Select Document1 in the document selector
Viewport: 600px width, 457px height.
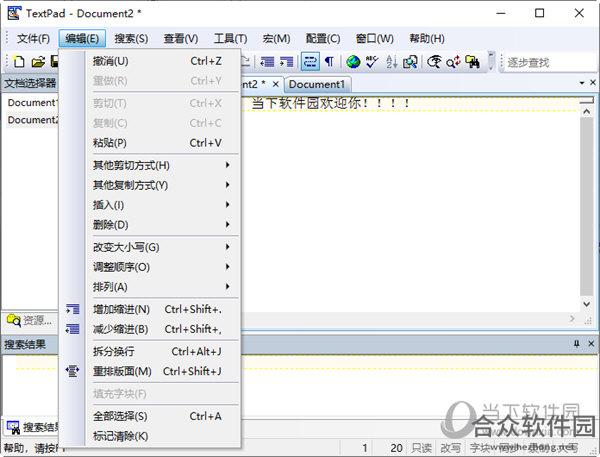pyautogui.click(x=33, y=103)
